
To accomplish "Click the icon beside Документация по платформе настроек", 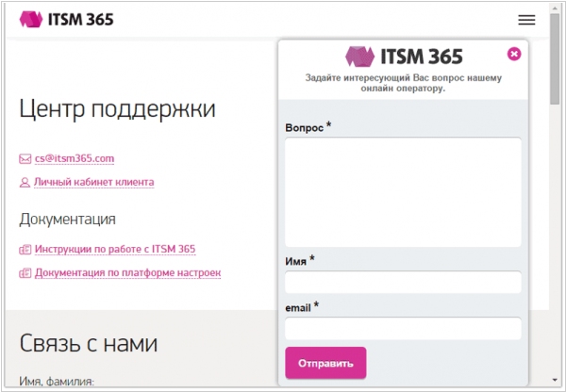I will (x=25, y=274).
